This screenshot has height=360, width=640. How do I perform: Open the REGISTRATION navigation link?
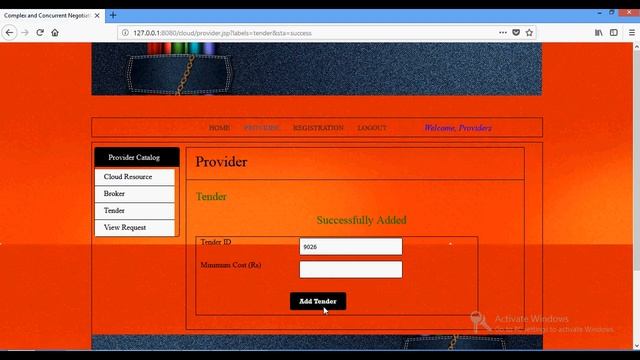tap(318, 128)
